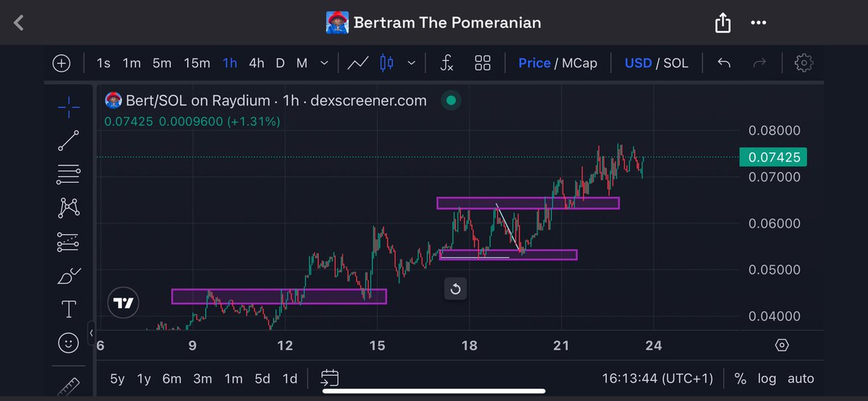This screenshot has height=401, width=868.
Task: Select the crosshair cursor tool
Action: point(69,108)
